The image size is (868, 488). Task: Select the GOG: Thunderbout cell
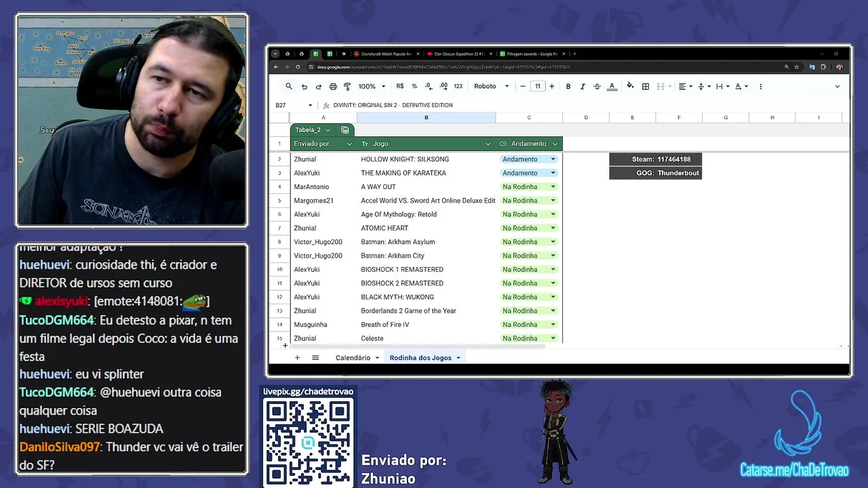(x=655, y=173)
